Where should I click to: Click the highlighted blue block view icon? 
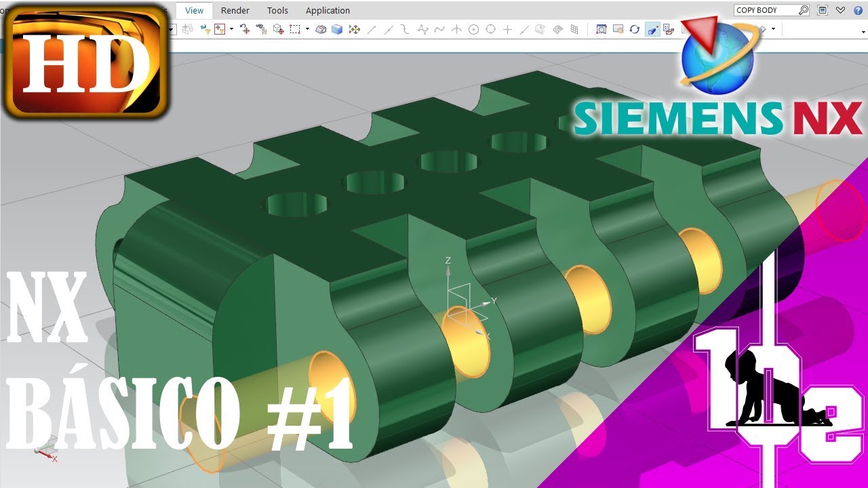tap(652, 29)
